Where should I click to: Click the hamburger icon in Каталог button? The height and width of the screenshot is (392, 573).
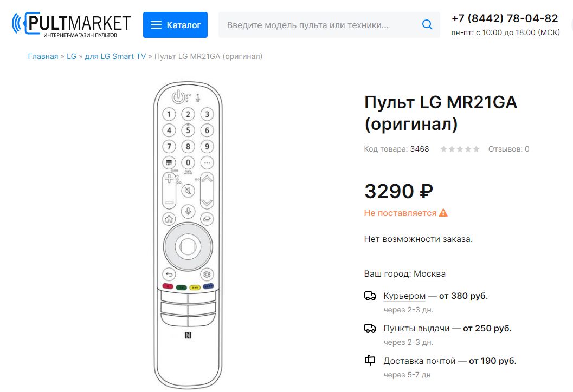coord(156,25)
